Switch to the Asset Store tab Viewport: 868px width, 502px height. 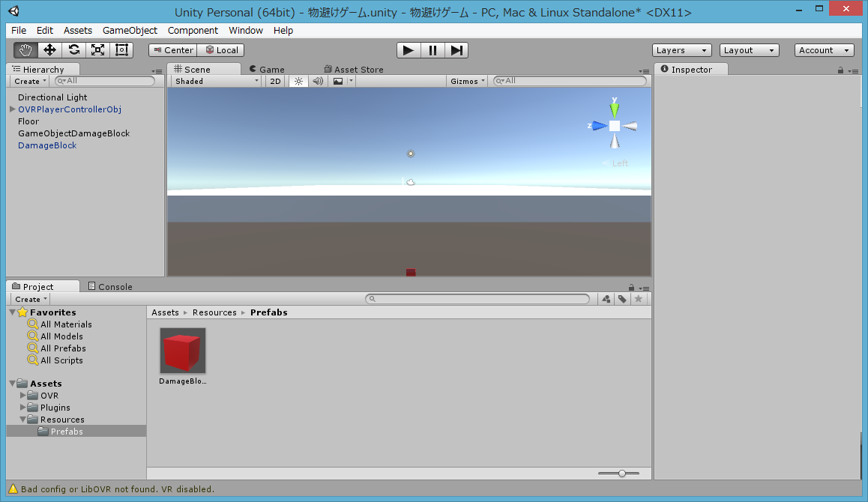click(x=354, y=69)
